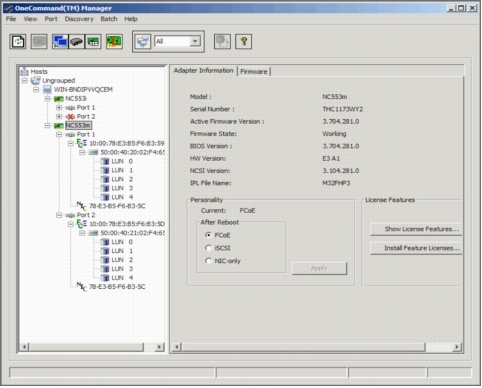Select target icon 50:00:40:21:02:F4:65
Viewport: 482px width, 388px height.
93,233
